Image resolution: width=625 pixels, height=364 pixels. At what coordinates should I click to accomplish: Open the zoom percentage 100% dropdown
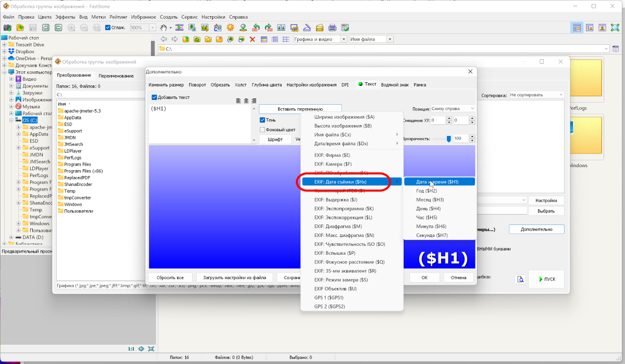[x=153, y=28]
